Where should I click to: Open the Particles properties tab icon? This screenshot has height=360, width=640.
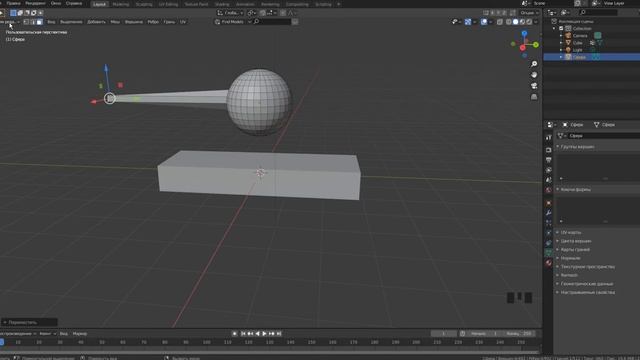tap(549, 223)
